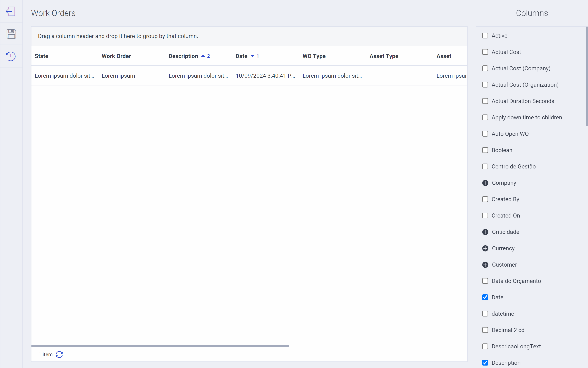Click the Columns panel vertical scrollbar
Image resolution: width=588 pixels, height=368 pixels.
[587, 76]
